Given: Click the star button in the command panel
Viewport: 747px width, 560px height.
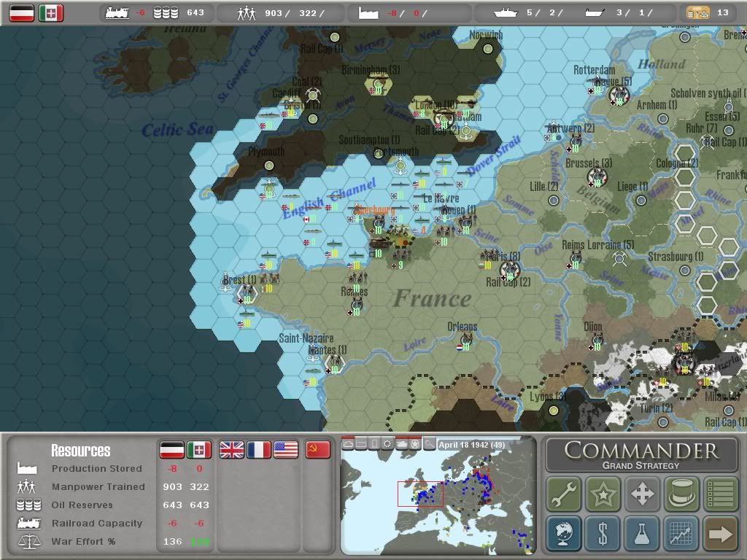Looking at the screenshot, I should click(603, 494).
